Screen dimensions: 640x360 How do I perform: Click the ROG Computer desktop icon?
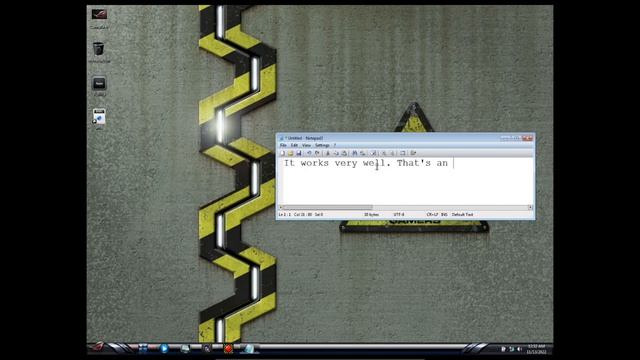click(99, 15)
